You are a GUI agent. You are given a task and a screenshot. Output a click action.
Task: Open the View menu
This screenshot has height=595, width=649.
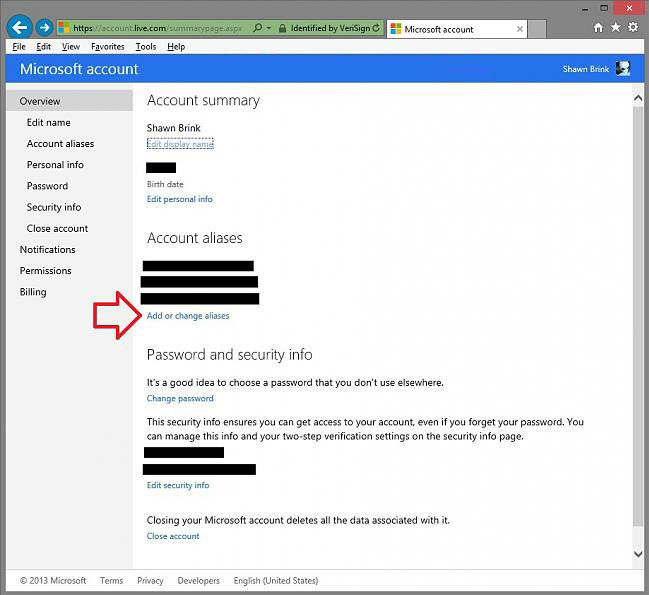click(x=71, y=47)
